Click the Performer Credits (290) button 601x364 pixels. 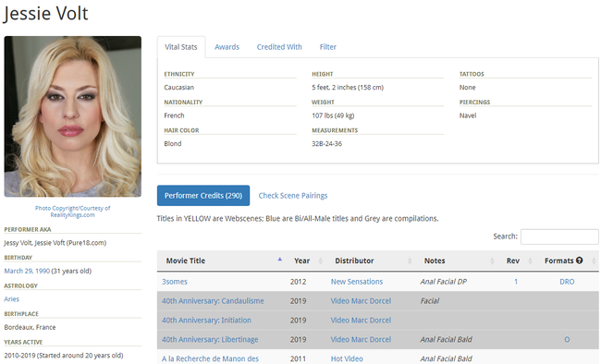coord(203,196)
